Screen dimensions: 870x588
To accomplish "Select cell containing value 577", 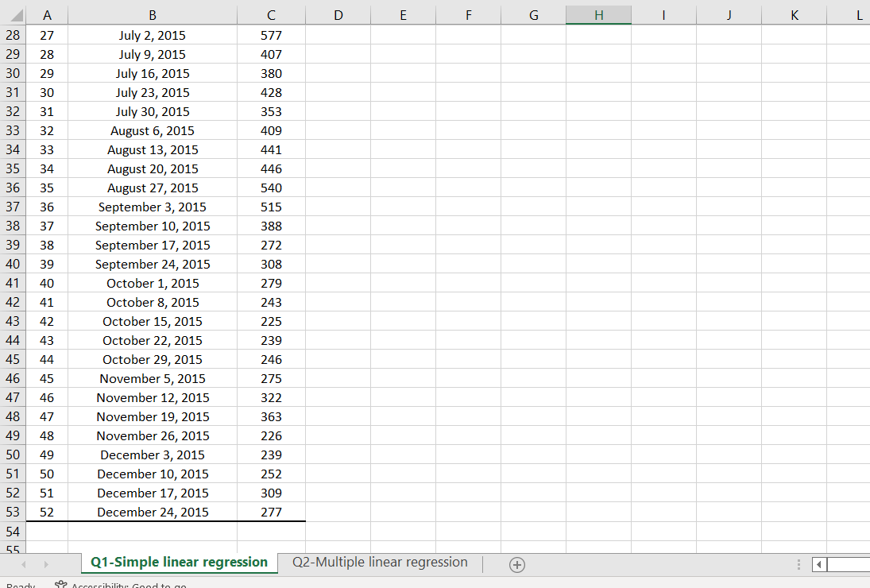I will coord(271,35).
